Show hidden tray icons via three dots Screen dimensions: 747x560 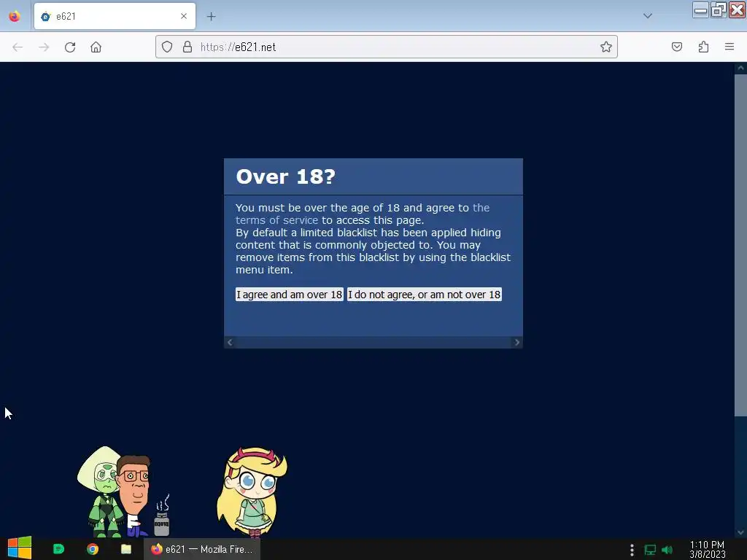[632, 550]
